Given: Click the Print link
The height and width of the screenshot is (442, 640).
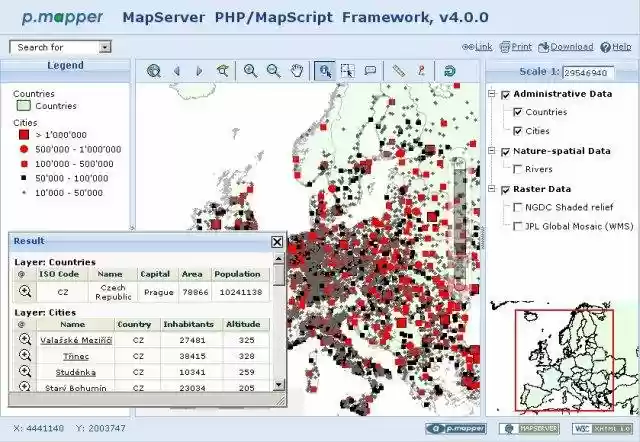Looking at the screenshot, I should [522, 47].
